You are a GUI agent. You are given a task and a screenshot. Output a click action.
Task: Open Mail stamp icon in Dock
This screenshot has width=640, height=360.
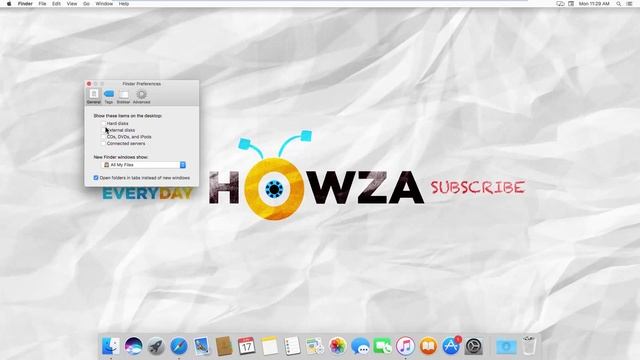point(201,346)
